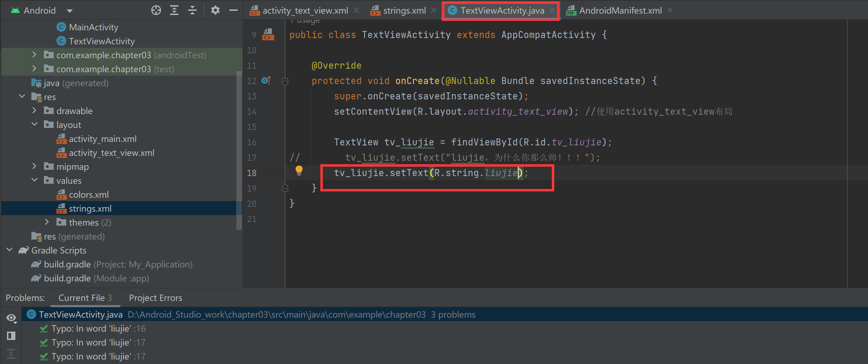Select typo warning at line 16

click(98, 328)
